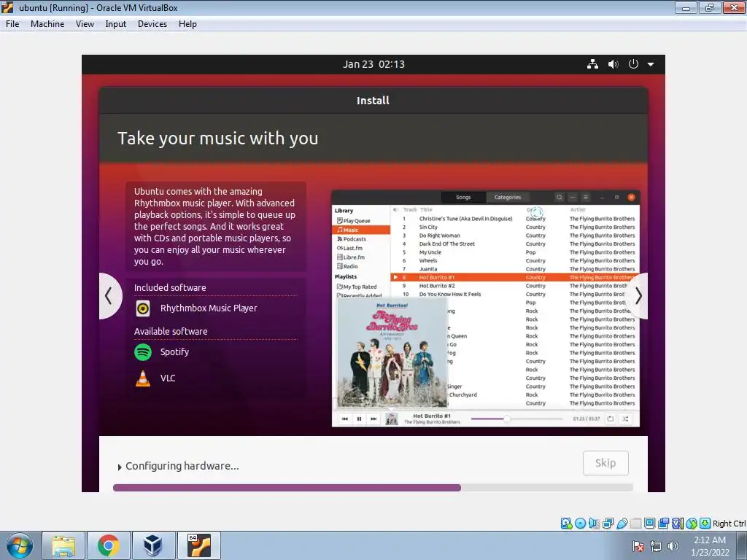
Task: Switch to VirtualBox Manager in the taskbar
Action: (x=153, y=545)
